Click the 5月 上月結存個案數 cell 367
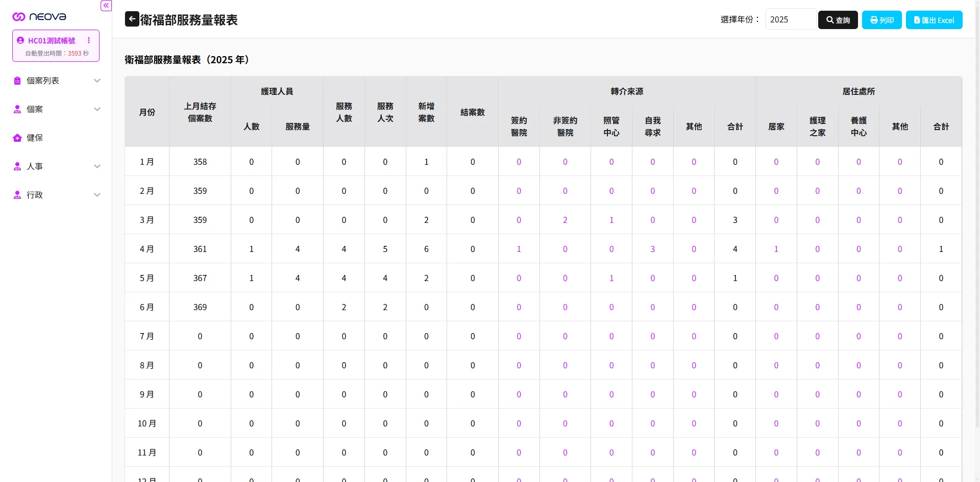The height and width of the screenshot is (482, 980). [200, 278]
